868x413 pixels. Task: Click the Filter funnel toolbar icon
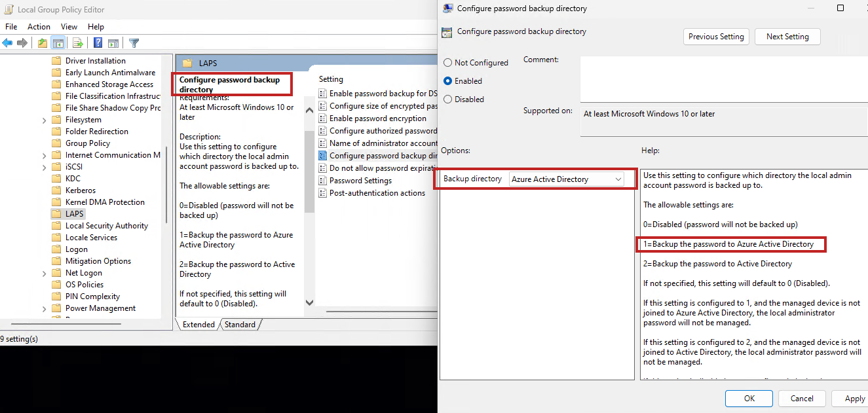coord(134,43)
